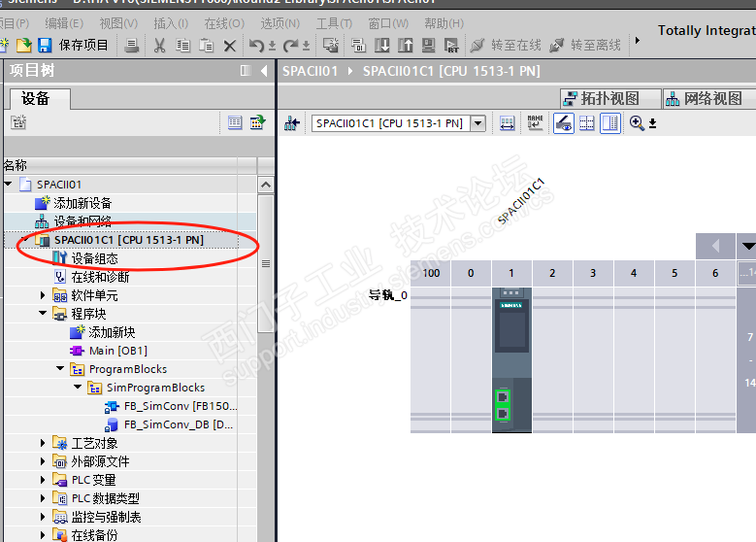Screen dimensions: 756x542
Task: Toggle the framed column layout icon
Action: pos(609,123)
